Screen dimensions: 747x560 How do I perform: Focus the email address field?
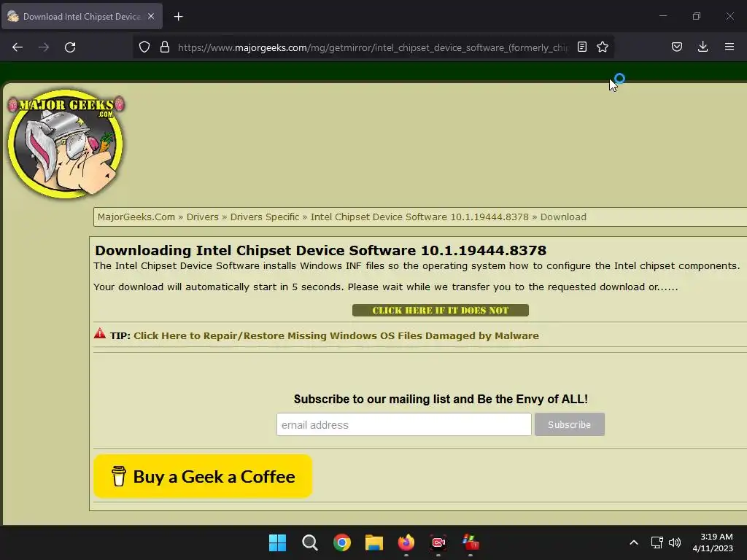[404, 425]
